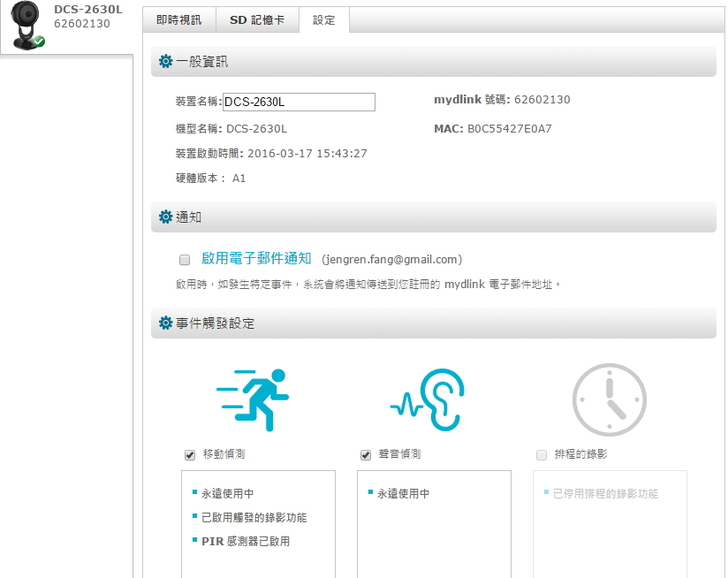
Task: Click the activation time 2016-03-17 15:43:27
Action: click(307, 153)
